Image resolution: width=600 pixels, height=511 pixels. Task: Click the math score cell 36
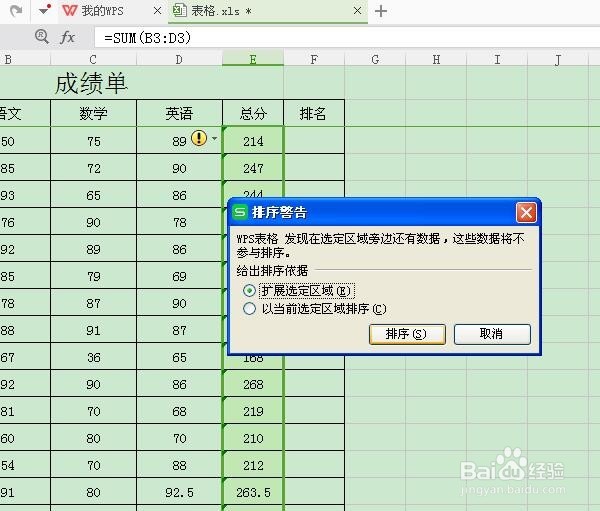click(x=93, y=358)
